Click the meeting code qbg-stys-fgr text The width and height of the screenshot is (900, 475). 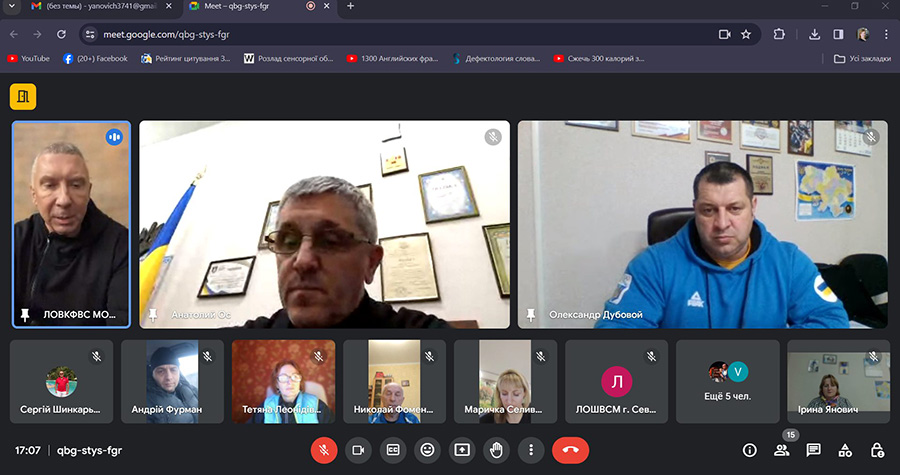(x=90, y=450)
